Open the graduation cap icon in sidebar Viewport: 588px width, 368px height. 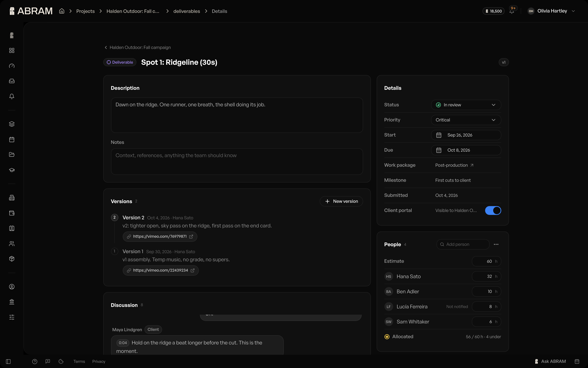pyautogui.click(x=12, y=170)
